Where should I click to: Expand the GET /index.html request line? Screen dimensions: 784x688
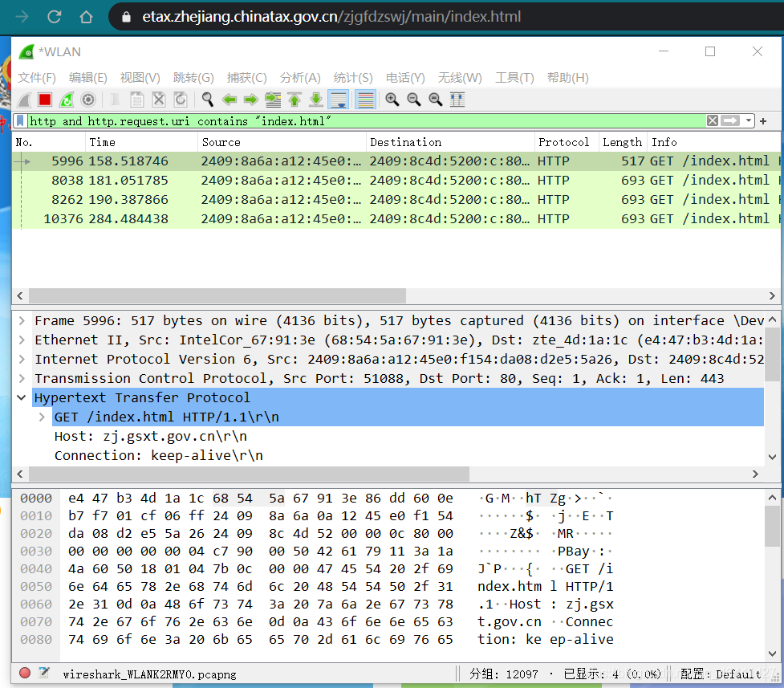pos(42,417)
